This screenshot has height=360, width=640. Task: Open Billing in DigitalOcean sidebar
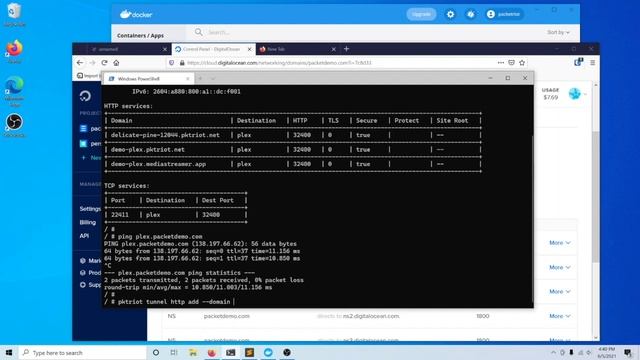[88, 222]
